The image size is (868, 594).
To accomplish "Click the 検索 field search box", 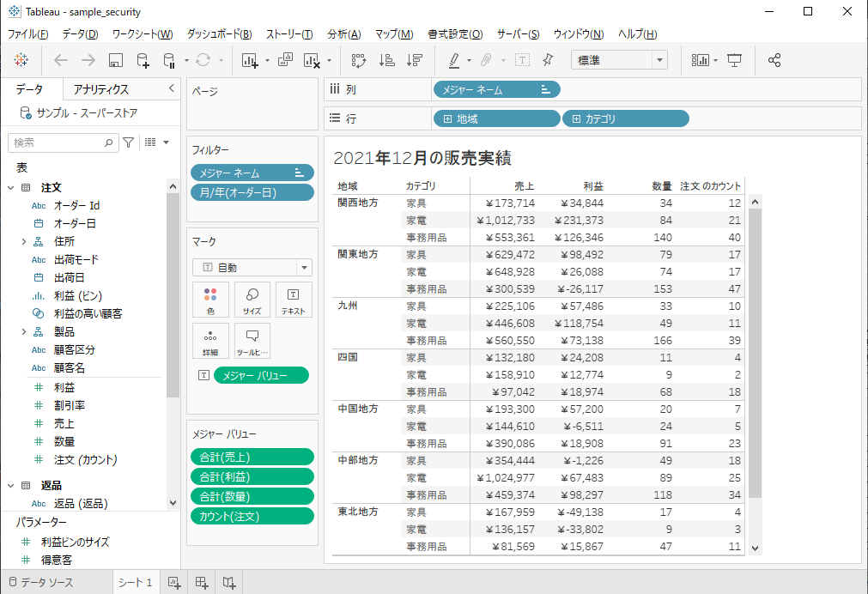I will tap(58, 142).
